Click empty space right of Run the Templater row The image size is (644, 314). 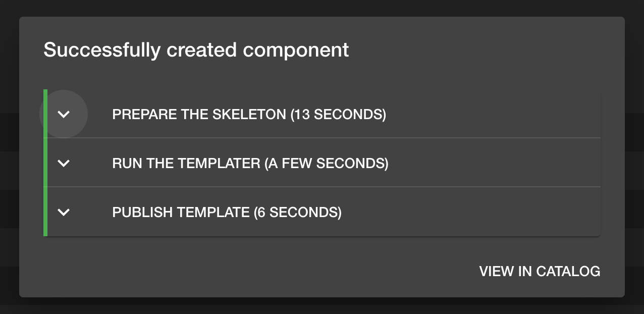(495, 163)
